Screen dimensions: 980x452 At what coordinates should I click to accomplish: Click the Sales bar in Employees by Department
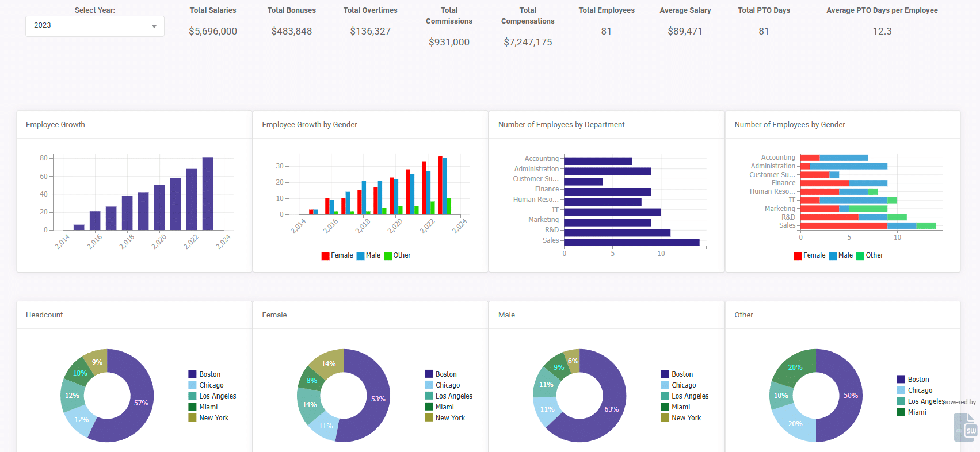coord(632,243)
